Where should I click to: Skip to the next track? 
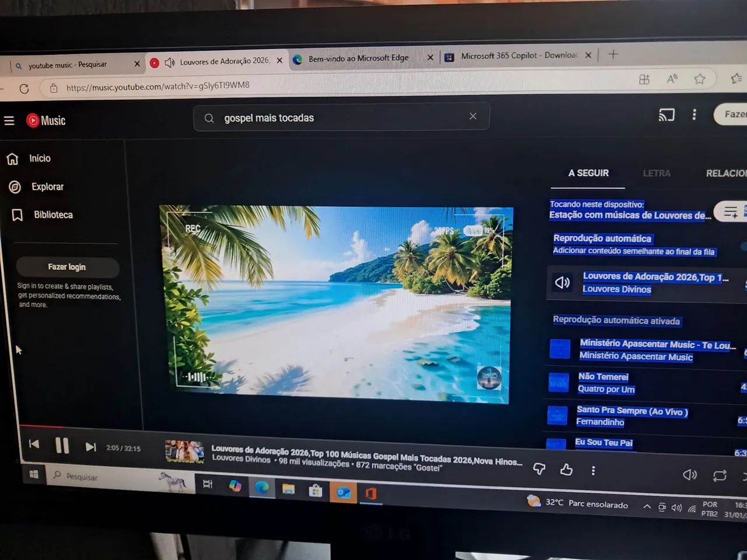[x=90, y=446]
